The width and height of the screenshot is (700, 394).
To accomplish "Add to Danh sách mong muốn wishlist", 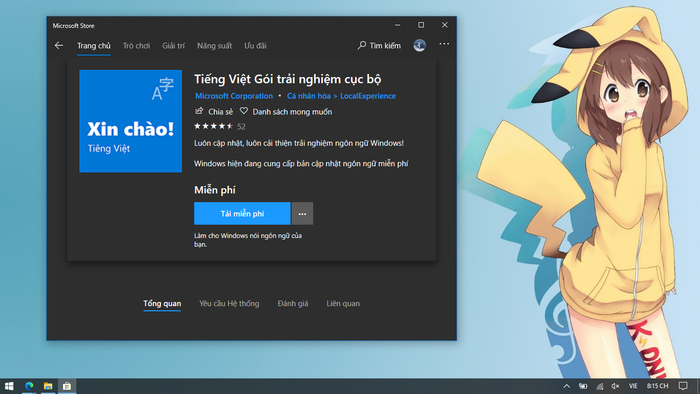I will tap(286, 112).
